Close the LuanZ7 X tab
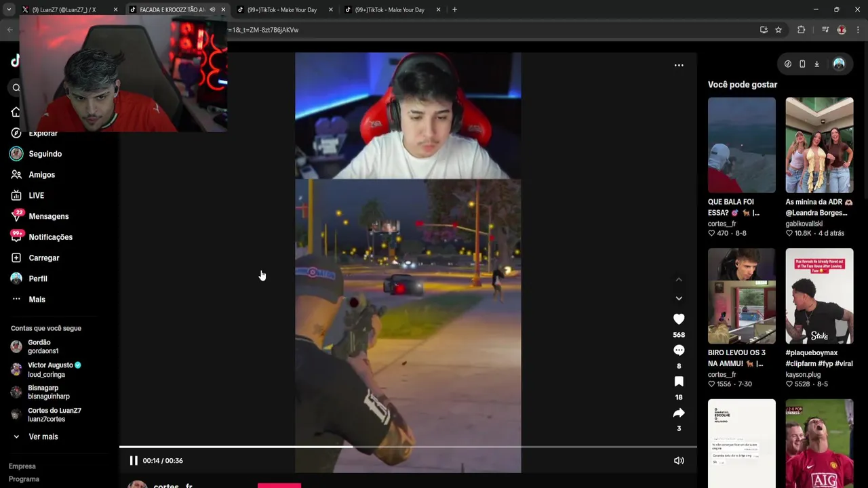The width and height of the screenshot is (868, 488). click(116, 9)
